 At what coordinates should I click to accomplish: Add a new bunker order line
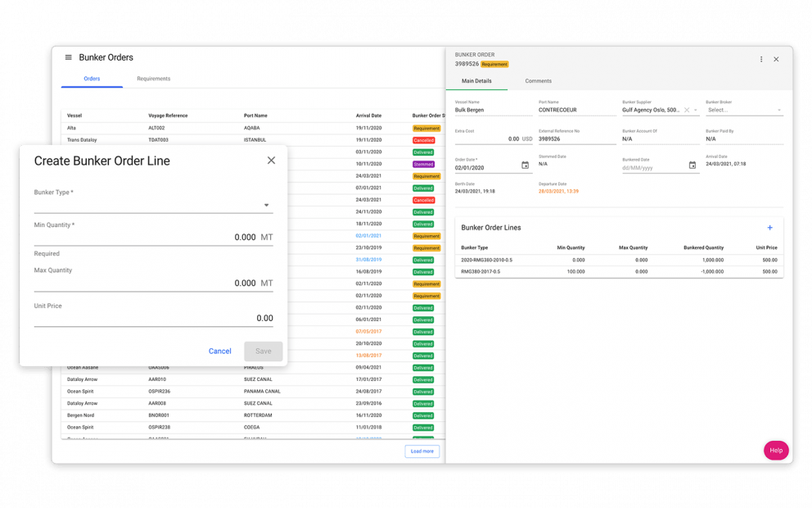[x=769, y=228]
